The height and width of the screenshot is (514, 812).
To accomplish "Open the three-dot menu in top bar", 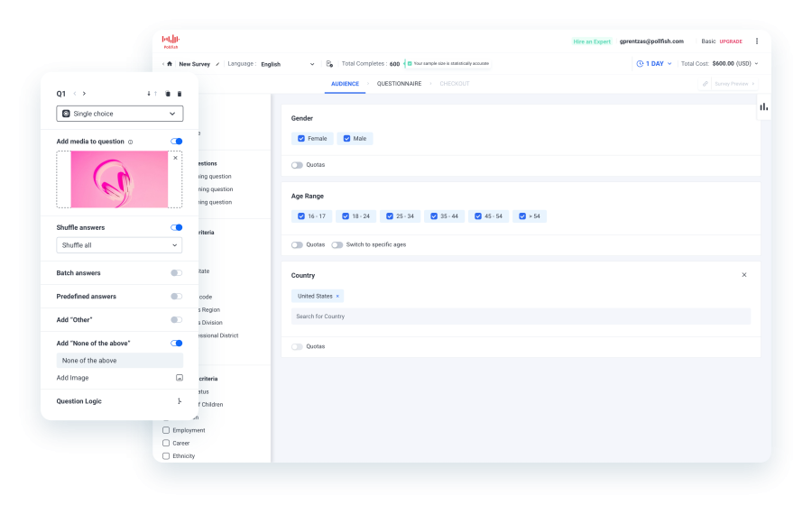I will [x=757, y=41].
